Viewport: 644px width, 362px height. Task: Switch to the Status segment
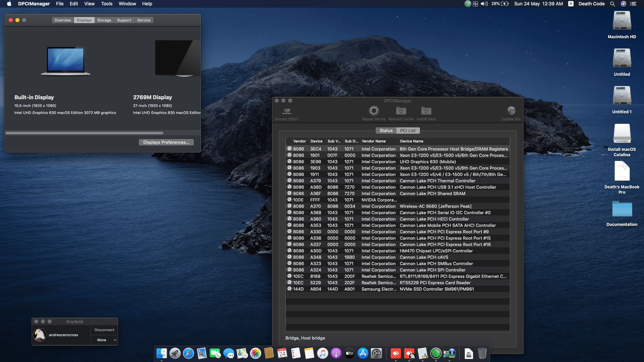coord(386,131)
